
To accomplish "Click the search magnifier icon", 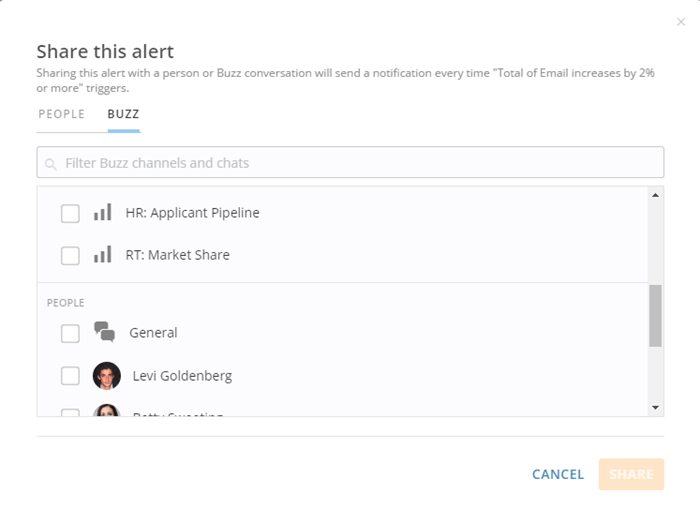I will [x=51, y=164].
